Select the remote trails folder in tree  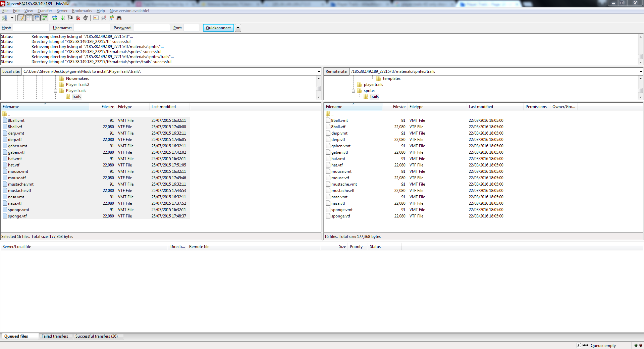(x=374, y=97)
